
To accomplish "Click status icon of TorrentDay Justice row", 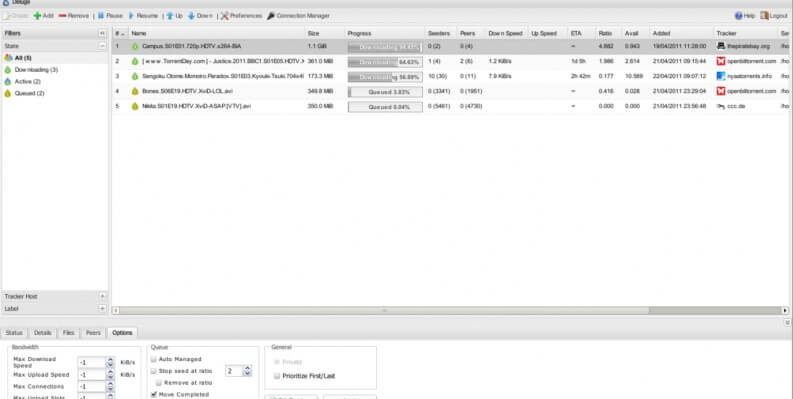I will click(135, 61).
